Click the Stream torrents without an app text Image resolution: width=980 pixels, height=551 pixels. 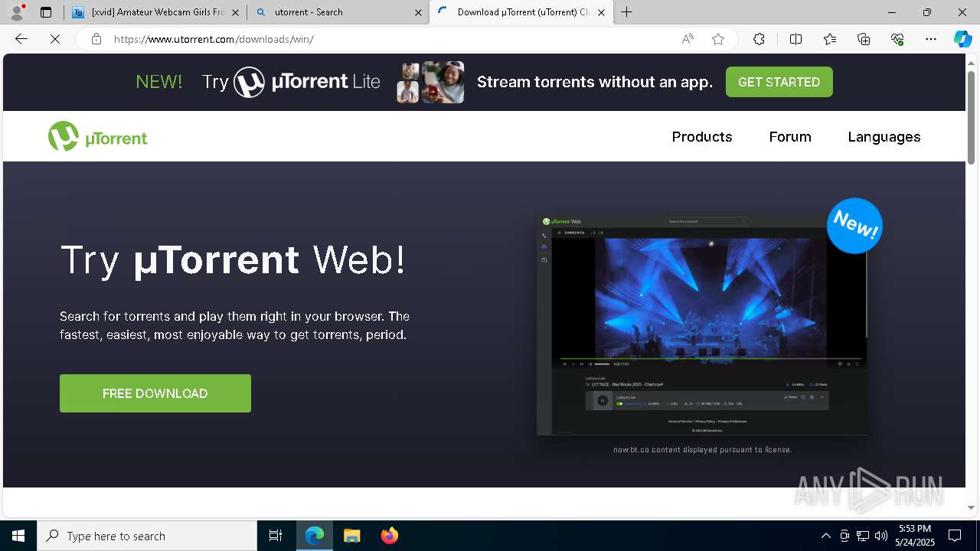[595, 82]
